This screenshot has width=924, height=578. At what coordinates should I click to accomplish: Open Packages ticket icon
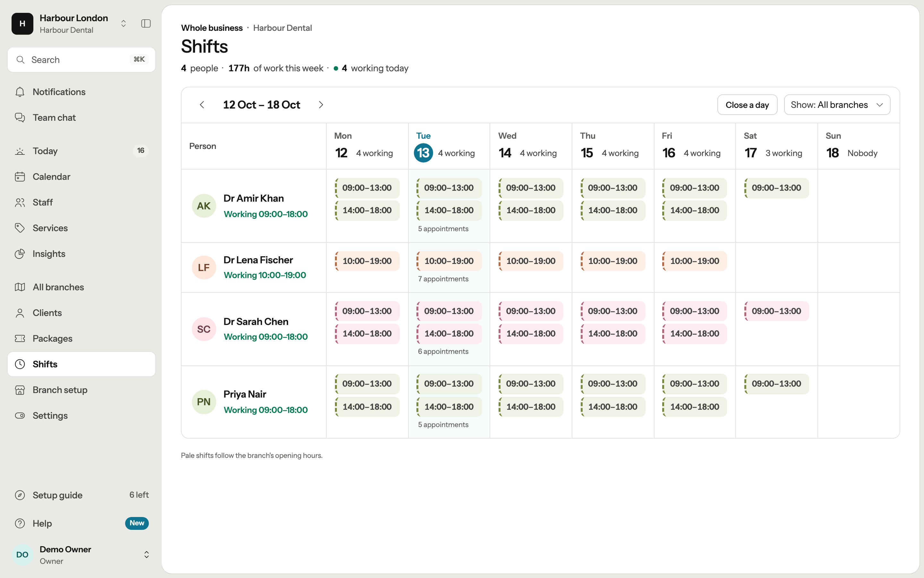(x=20, y=339)
